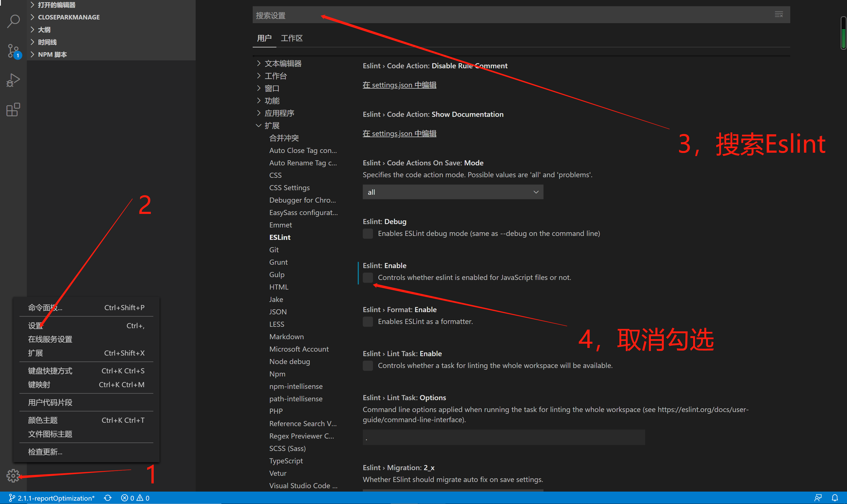The width and height of the screenshot is (847, 504).
Task: Open the Search view in activity bar
Action: point(13,21)
